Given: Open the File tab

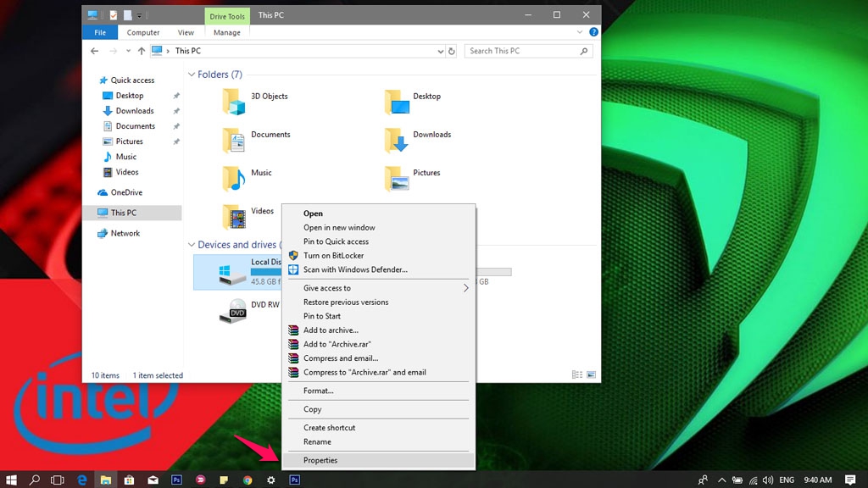Looking at the screenshot, I should [x=100, y=32].
